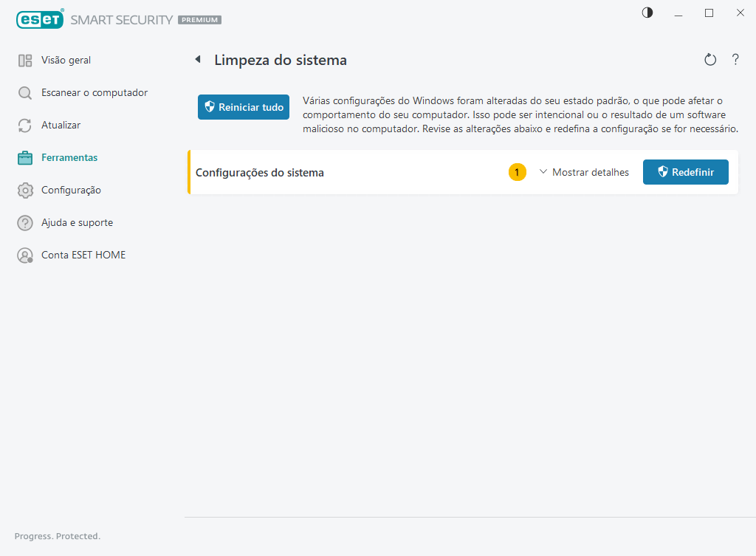Minimize the ESET window
Viewport: 756px width, 556px height.
(678, 13)
